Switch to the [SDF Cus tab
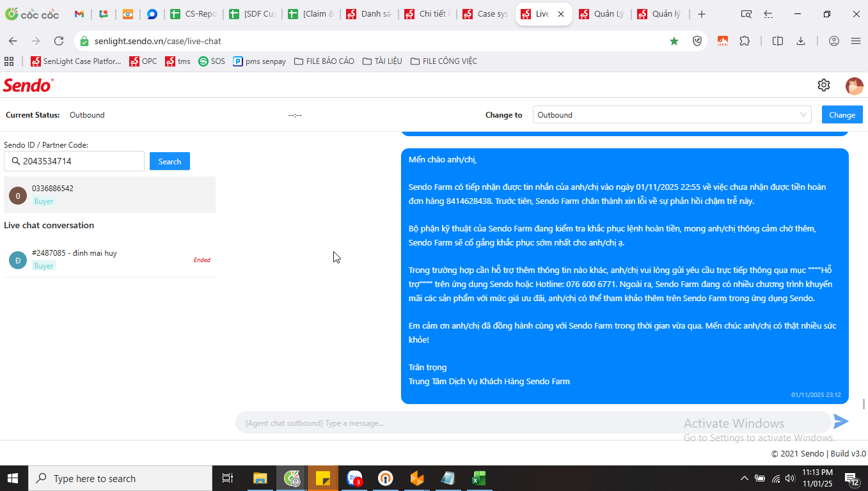Screen dimensions: 868x491 click(x=252, y=14)
